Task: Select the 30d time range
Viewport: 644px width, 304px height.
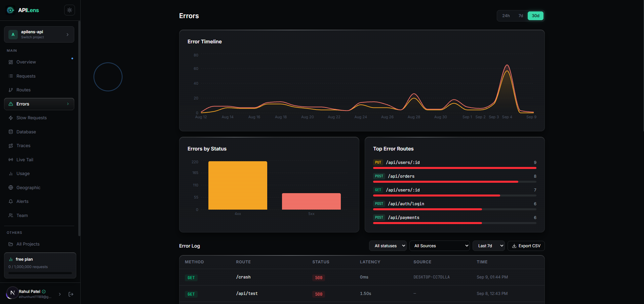Action: point(535,16)
